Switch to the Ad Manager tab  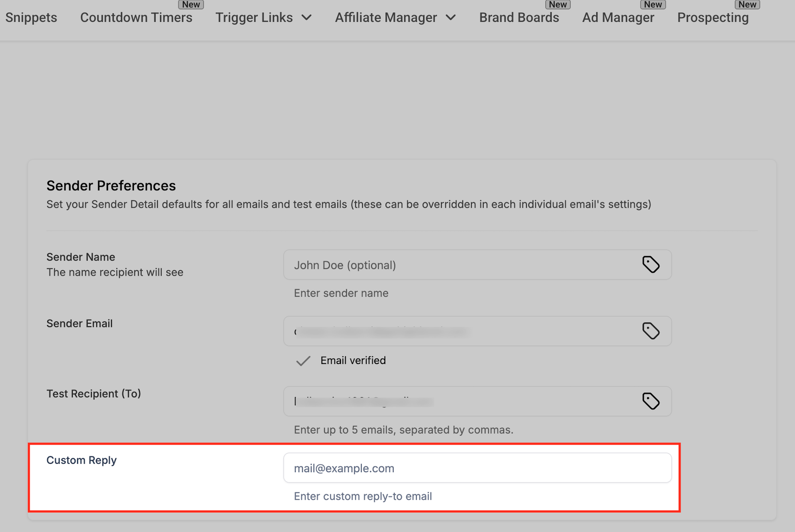618,17
